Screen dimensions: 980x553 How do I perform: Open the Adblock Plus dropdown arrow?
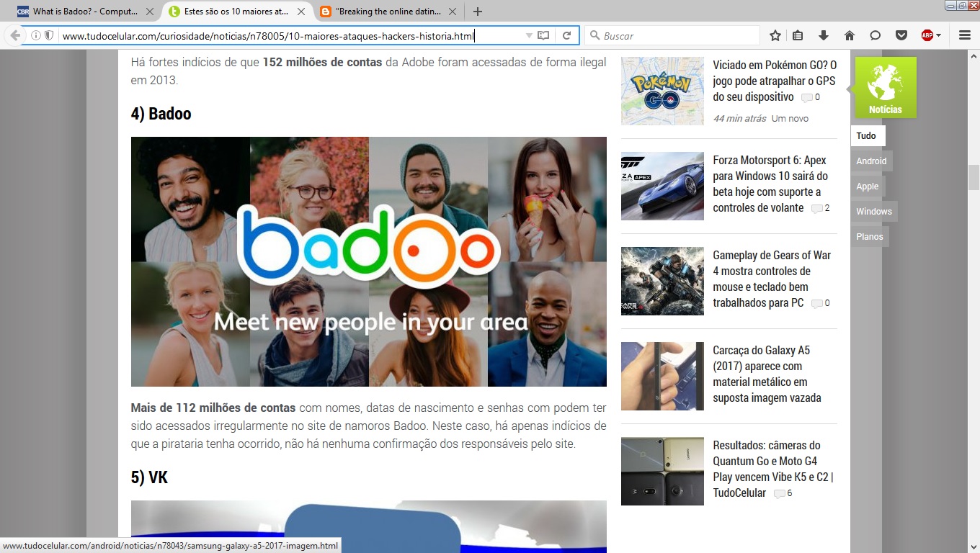coord(938,35)
